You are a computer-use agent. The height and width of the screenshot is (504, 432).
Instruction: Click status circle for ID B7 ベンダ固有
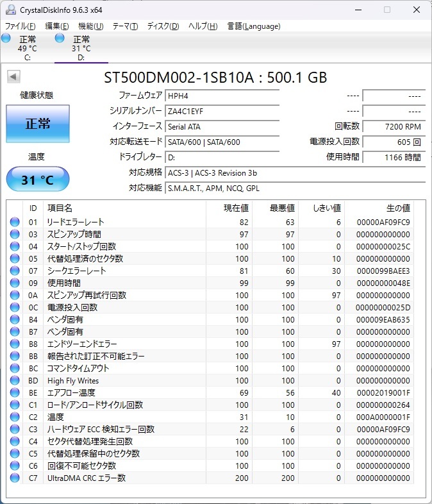tap(15, 332)
